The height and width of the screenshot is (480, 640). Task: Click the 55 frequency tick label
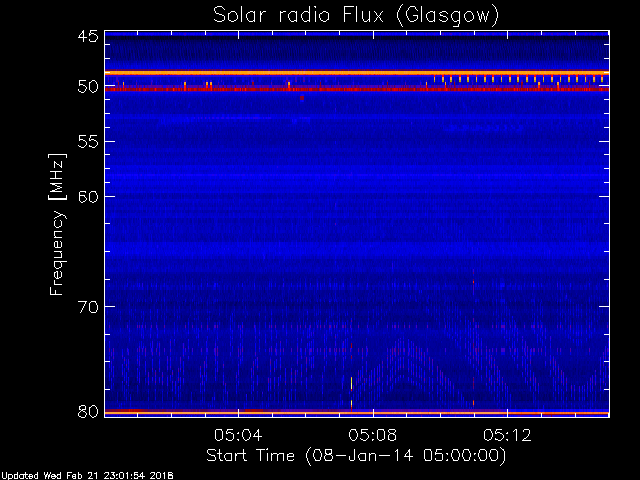tap(87, 142)
